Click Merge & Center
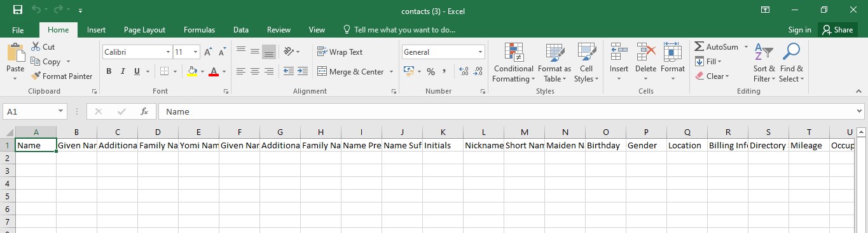868x233 pixels. (350, 72)
